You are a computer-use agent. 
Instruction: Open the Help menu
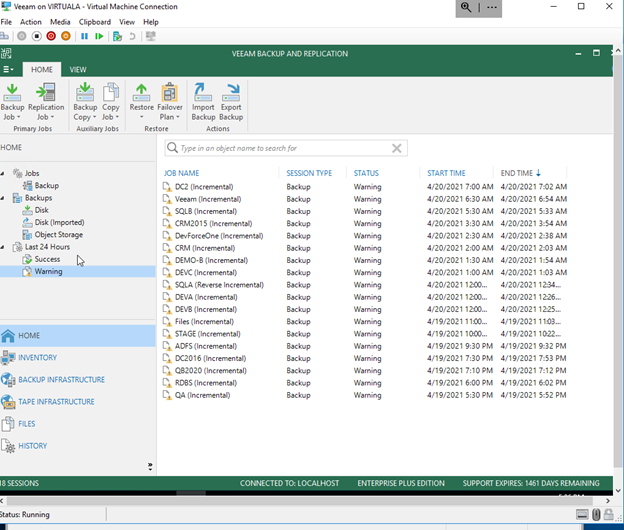click(x=151, y=22)
